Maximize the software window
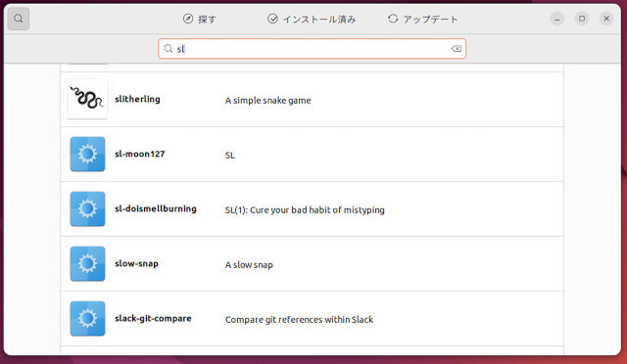The image size is (627, 364). [x=582, y=19]
